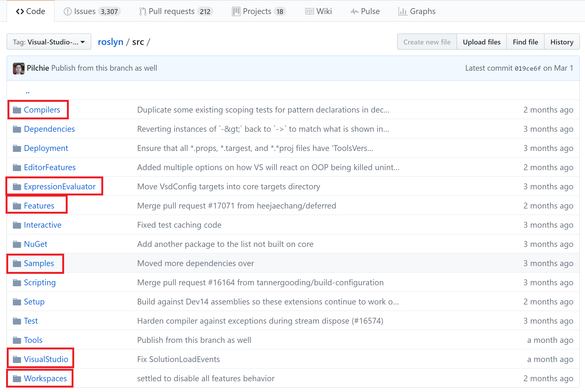585x392 pixels.
Task: Click the Compilers folder icon
Action: 17,110
